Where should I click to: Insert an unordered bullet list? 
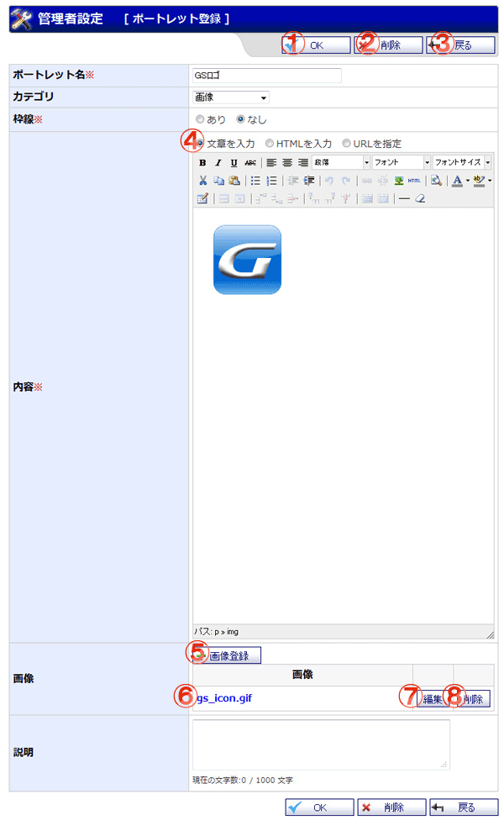[255, 181]
